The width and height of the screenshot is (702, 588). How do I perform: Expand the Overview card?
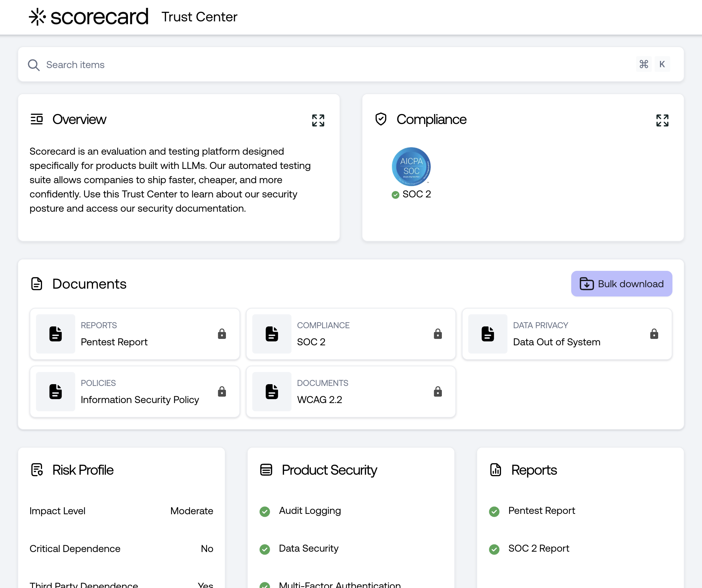tap(318, 120)
